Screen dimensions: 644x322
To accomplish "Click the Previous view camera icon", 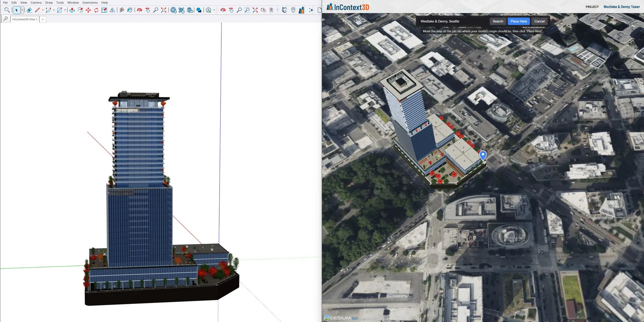I will (263, 10).
